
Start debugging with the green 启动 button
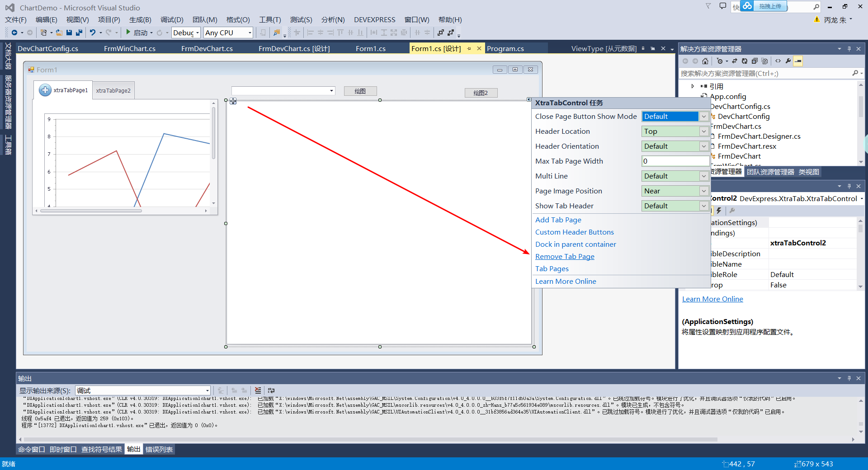(x=137, y=33)
